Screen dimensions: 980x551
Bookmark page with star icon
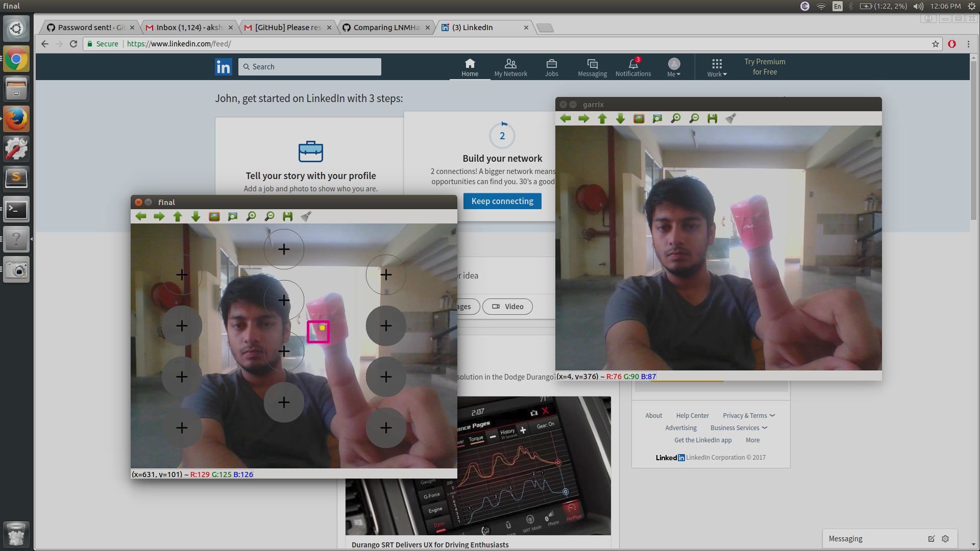pos(935,44)
